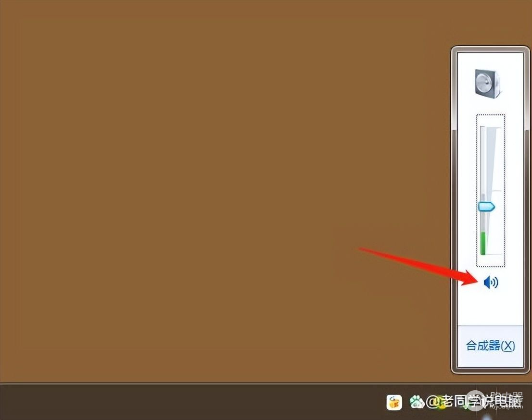The height and width of the screenshot is (420, 532).
Task: Open the yellow box app icon in the taskbar tray
Action: point(394,402)
